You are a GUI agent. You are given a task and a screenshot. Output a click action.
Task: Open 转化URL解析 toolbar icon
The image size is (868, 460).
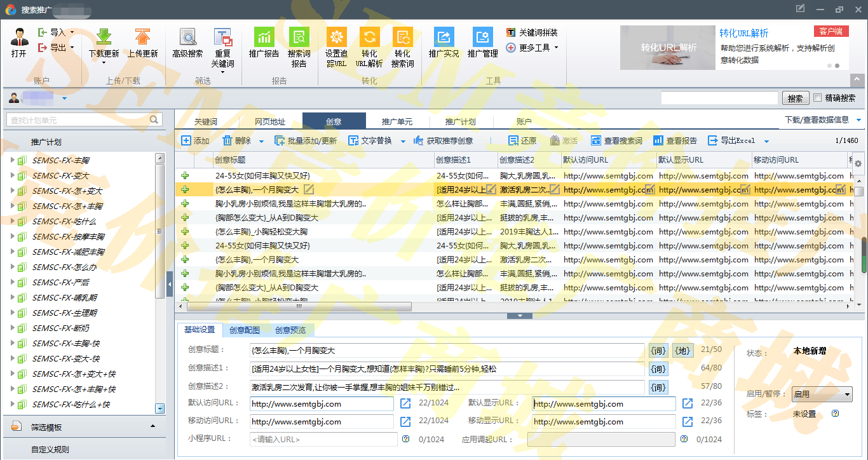pyautogui.click(x=369, y=37)
